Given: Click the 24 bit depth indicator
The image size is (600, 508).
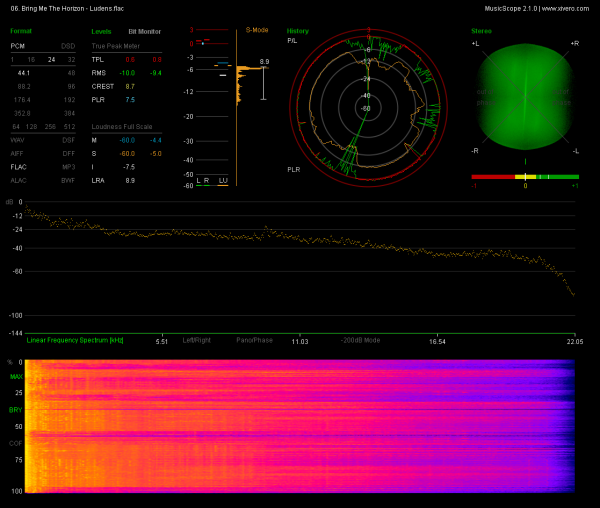Looking at the screenshot, I should point(52,60).
